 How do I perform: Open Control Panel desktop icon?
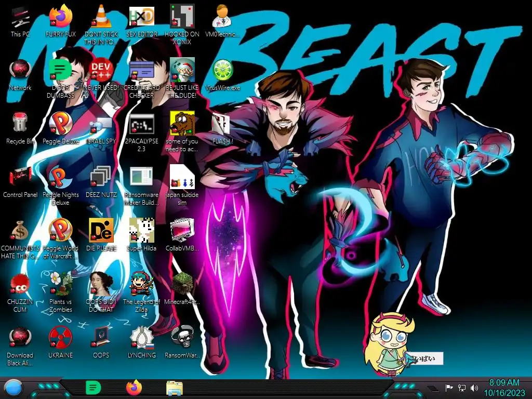tap(20, 182)
